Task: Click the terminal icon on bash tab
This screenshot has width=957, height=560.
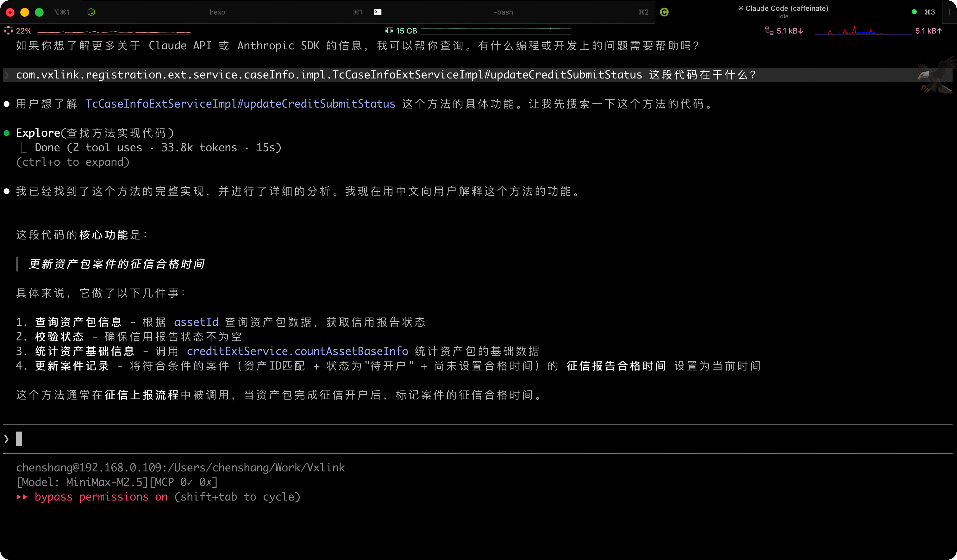Action: point(378,12)
